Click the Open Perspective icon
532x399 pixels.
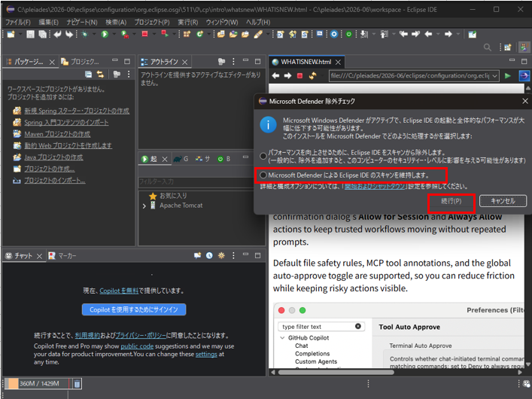[508, 47]
